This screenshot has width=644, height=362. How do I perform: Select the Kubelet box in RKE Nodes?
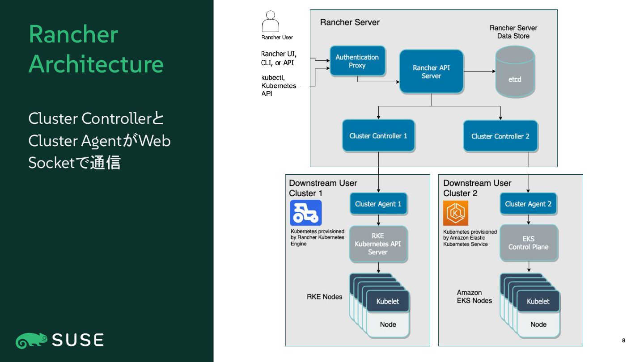coord(388,301)
